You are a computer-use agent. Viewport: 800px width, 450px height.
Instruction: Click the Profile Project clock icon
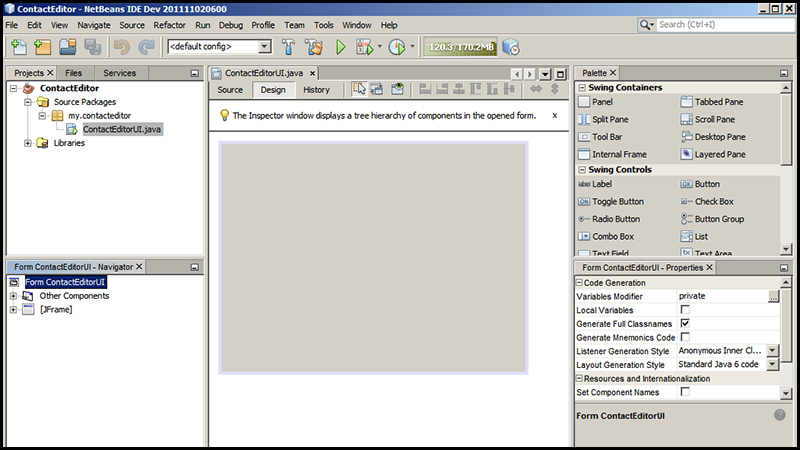click(x=397, y=47)
